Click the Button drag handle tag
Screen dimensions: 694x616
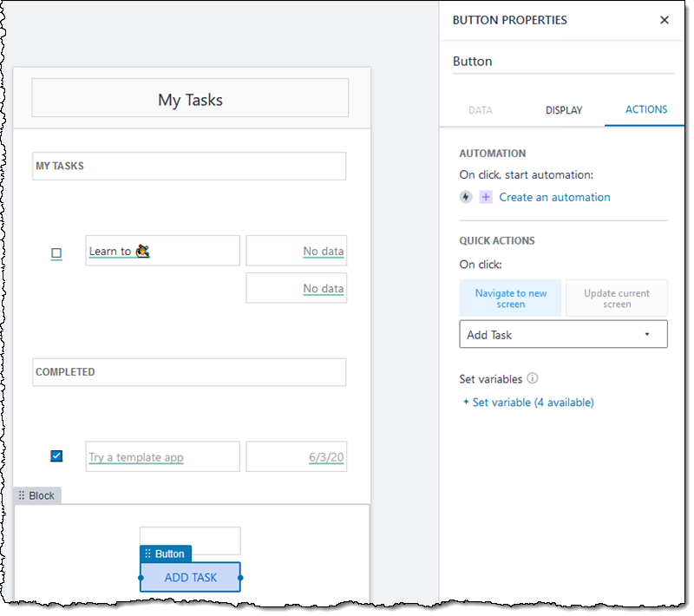point(165,554)
